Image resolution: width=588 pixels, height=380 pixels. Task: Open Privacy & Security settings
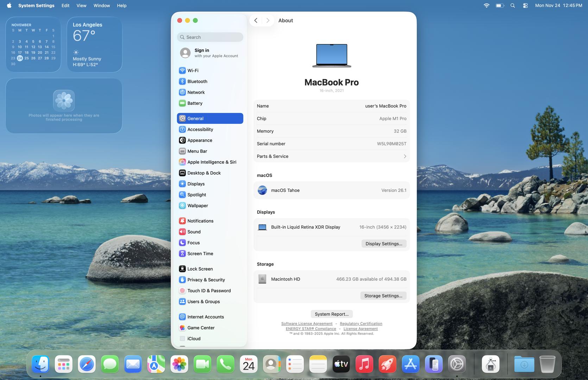(206, 280)
